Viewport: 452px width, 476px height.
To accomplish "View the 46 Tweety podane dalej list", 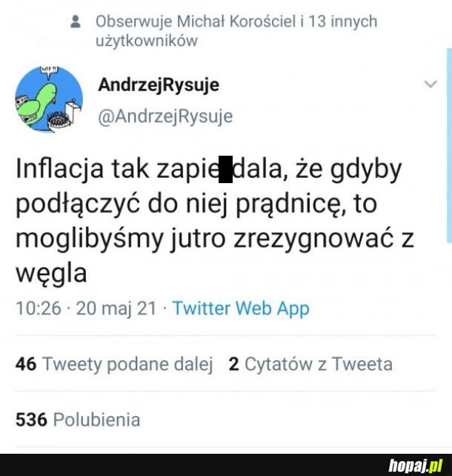I will [114, 364].
